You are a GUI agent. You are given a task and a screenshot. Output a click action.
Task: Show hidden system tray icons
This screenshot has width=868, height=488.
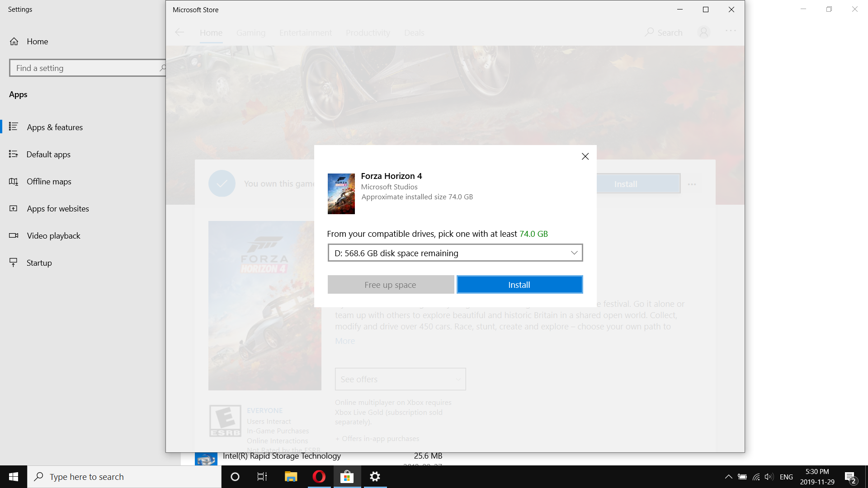(728, 477)
